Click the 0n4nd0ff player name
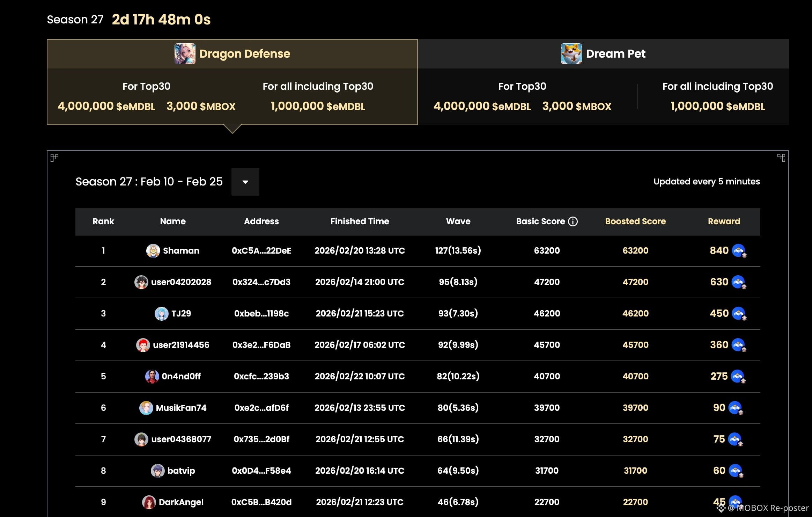The width and height of the screenshot is (812, 517). tap(181, 376)
